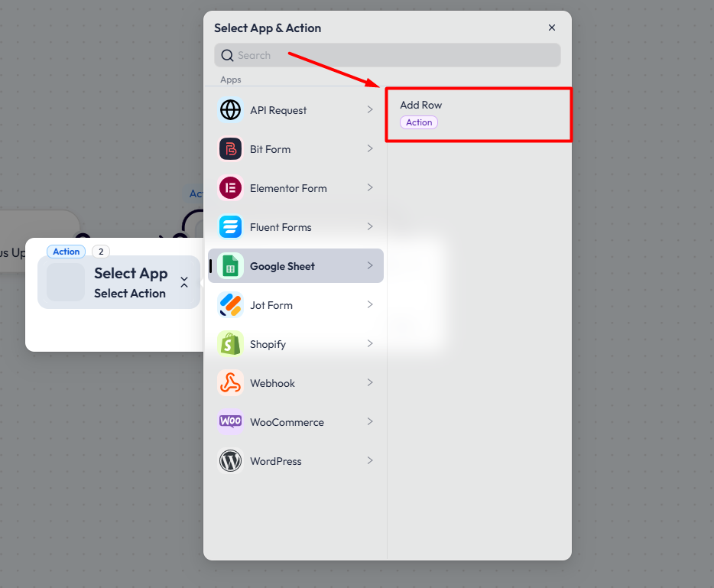Select the Action label on the workflow card

point(67,251)
